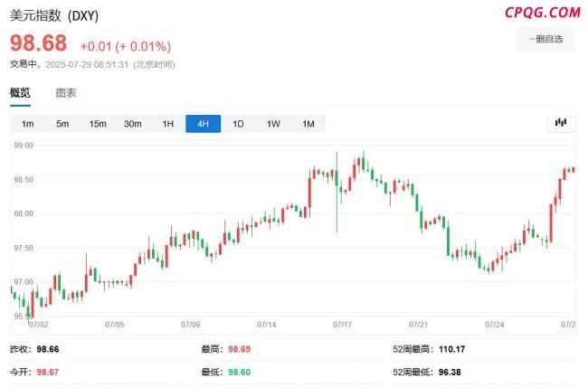The width and height of the screenshot is (588, 388).
Task: Click the 99.00 price axis label
Action: coord(24,146)
